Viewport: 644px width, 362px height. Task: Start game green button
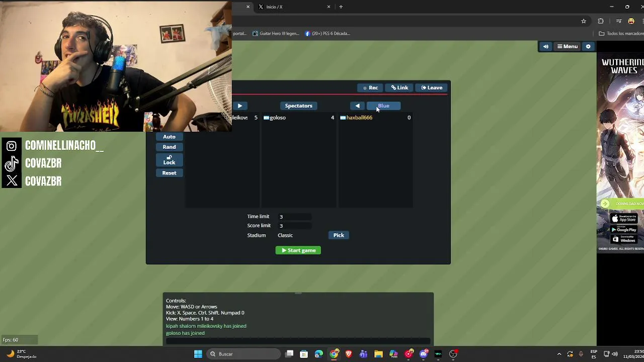[x=298, y=250]
